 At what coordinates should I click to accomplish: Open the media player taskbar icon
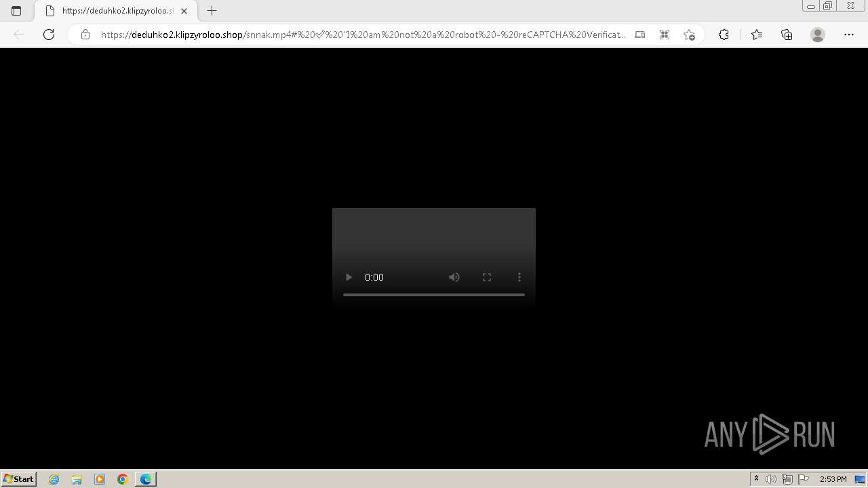coord(100,479)
